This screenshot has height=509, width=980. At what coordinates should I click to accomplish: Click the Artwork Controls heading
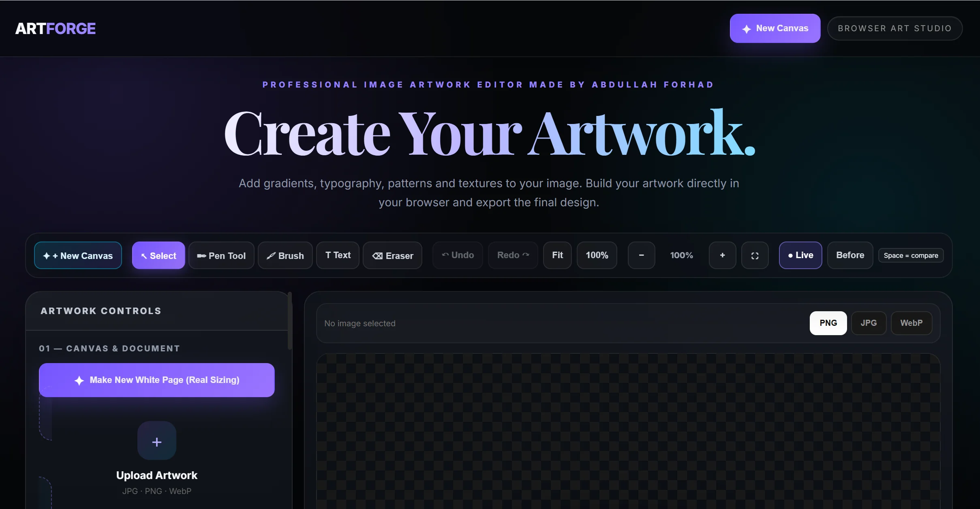point(101,311)
